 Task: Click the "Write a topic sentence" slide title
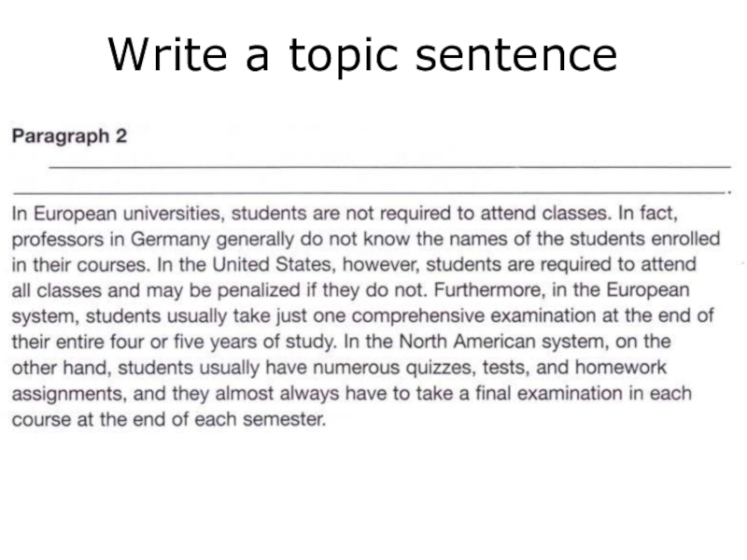(x=362, y=55)
